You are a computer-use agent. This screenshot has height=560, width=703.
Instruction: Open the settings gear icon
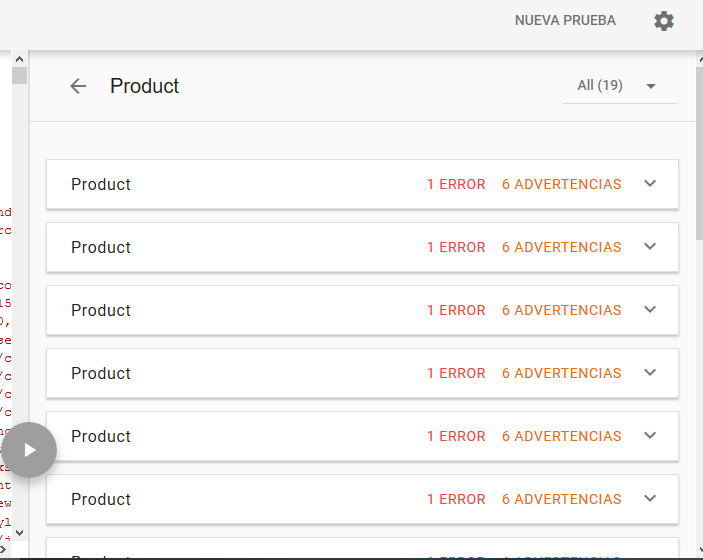[664, 21]
